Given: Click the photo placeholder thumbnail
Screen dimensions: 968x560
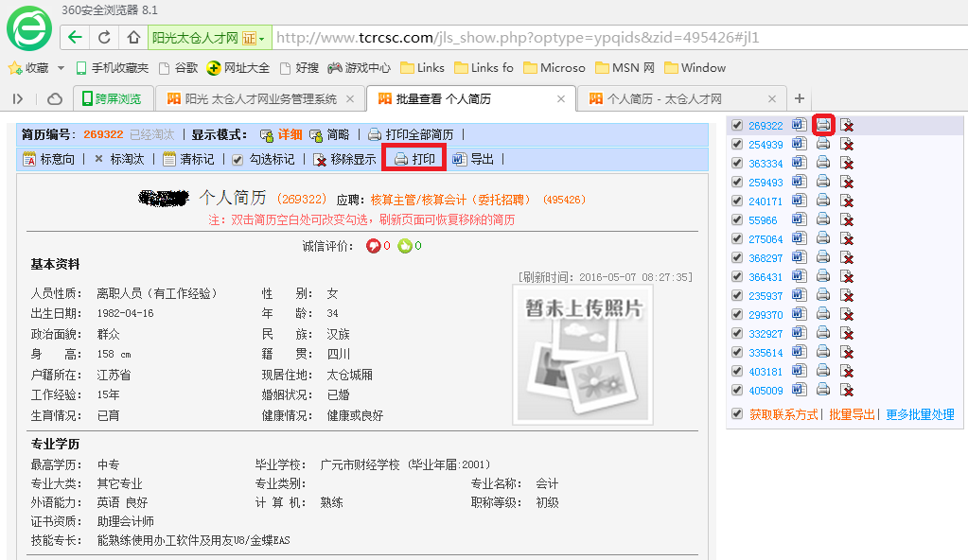Looking at the screenshot, I should [x=582, y=355].
